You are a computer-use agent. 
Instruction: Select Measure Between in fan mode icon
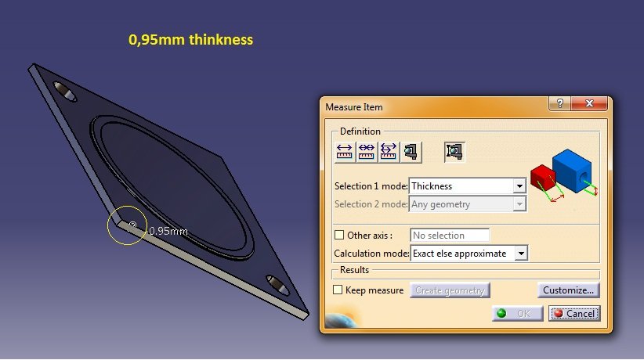(x=389, y=151)
